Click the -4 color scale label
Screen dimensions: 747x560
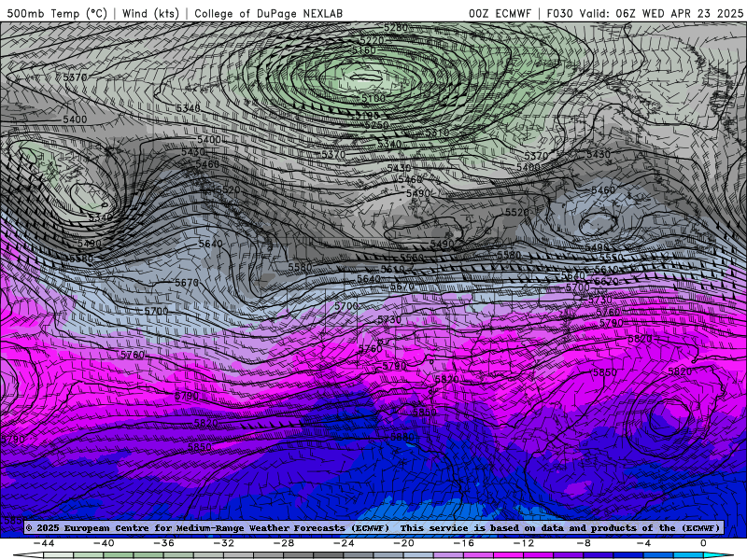pos(643,543)
